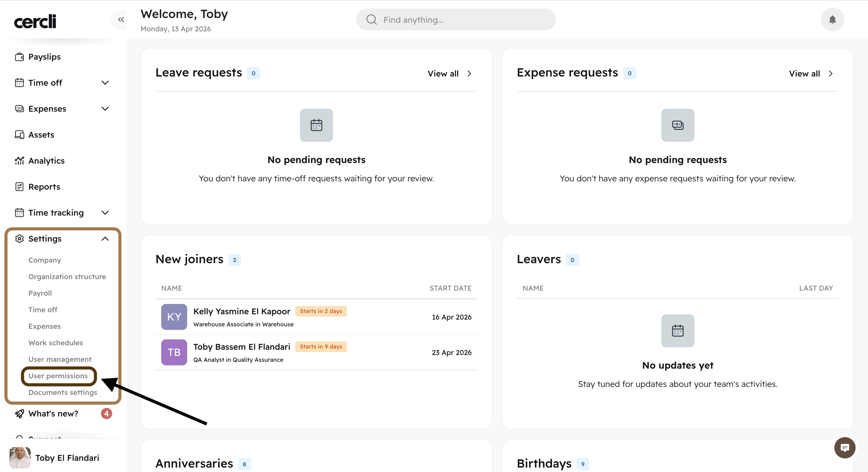Collapse the Settings section chevron
Image resolution: width=868 pixels, height=472 pixels.
pyautogui.click(x=105, y=238)
